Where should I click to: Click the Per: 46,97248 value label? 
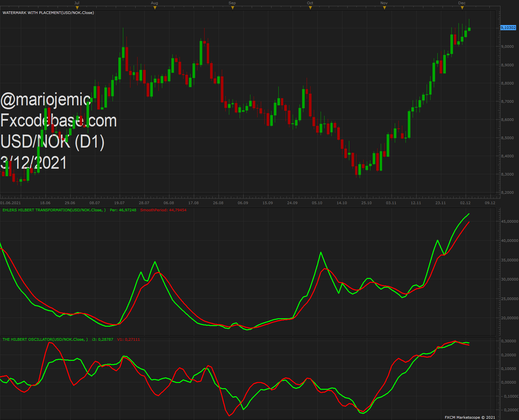[x=123, y=210]
